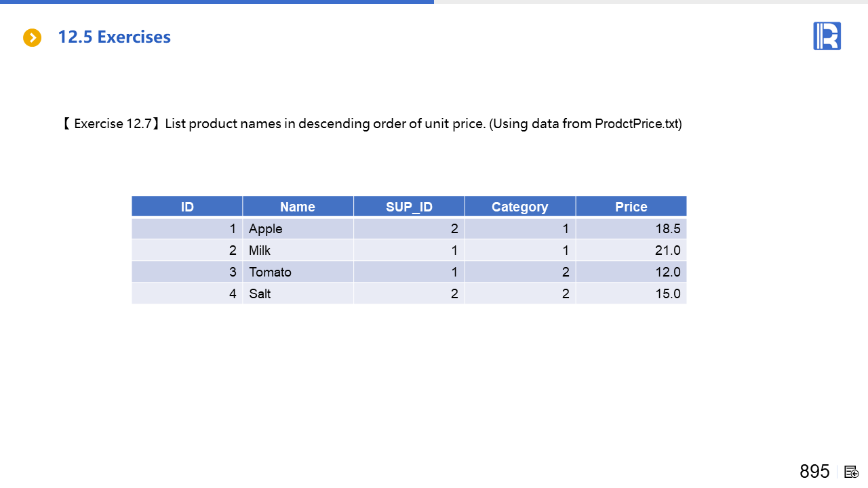Image resolution: width=868 pixels, height=488 pixels.
Task: Click the blue progress bar at top
Action: (217, 2)
